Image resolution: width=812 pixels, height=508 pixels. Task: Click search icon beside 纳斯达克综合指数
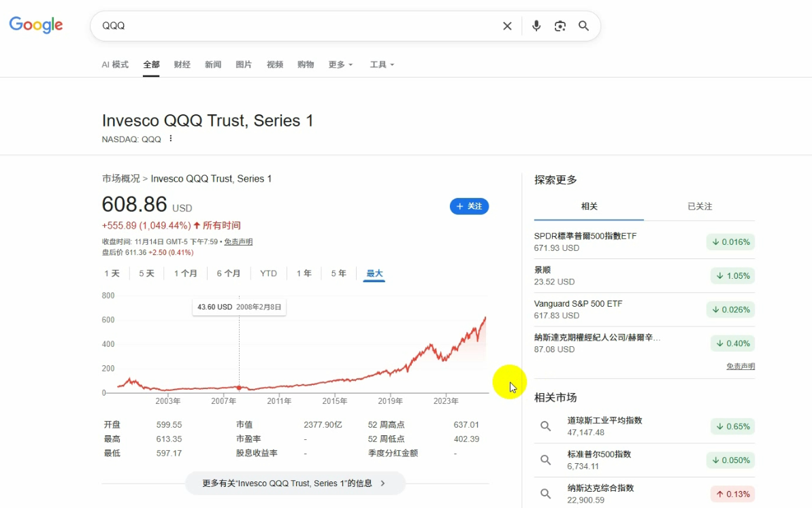(x=545, y=494)
